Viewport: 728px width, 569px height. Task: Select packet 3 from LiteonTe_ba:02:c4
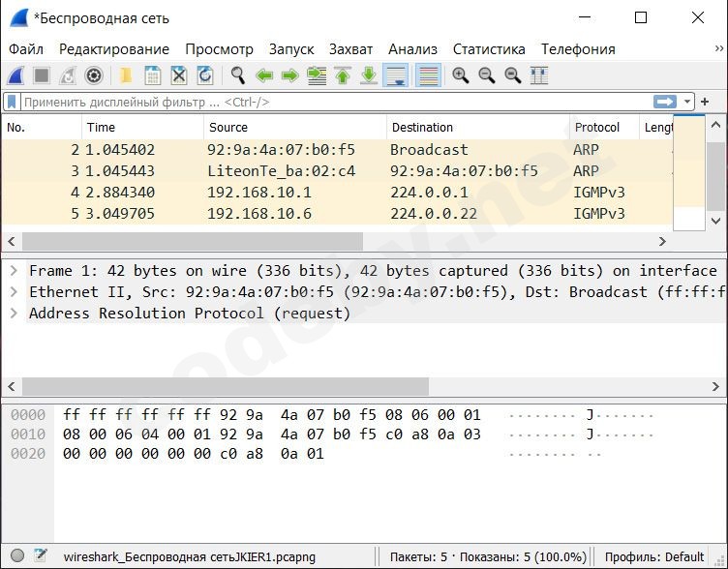[x=337, y=171]
